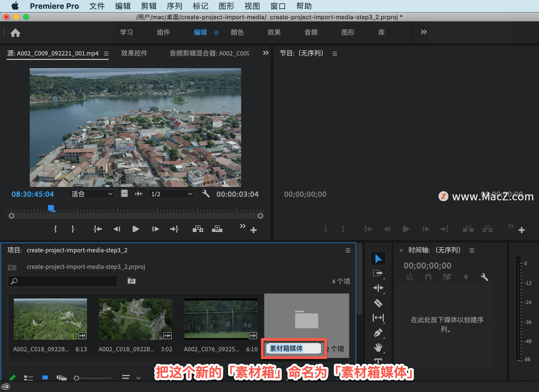The image size is (539, 392).
Task: Click Drag Audio Only waveform icon
Action: pos(139,194)
